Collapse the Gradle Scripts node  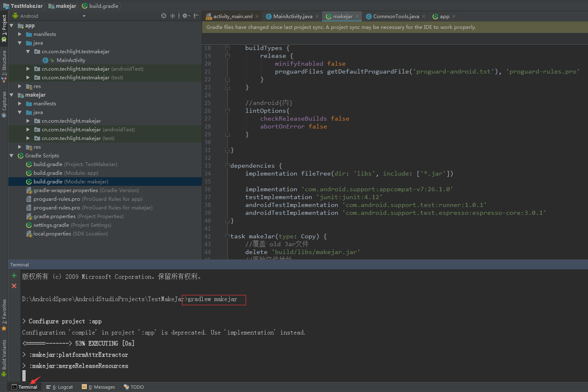pyautogui.click(x=12, y=156)
